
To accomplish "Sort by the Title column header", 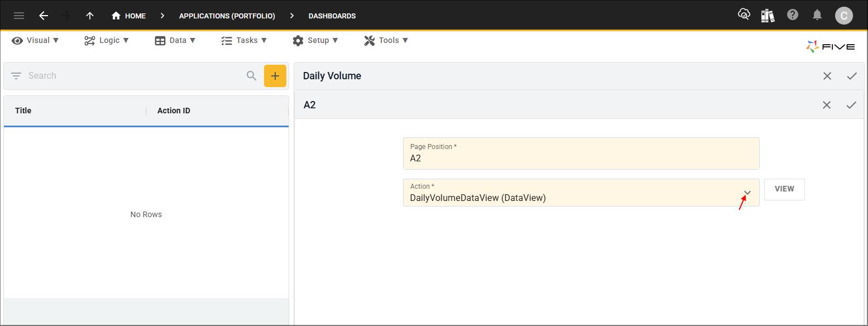I will 23,111.
